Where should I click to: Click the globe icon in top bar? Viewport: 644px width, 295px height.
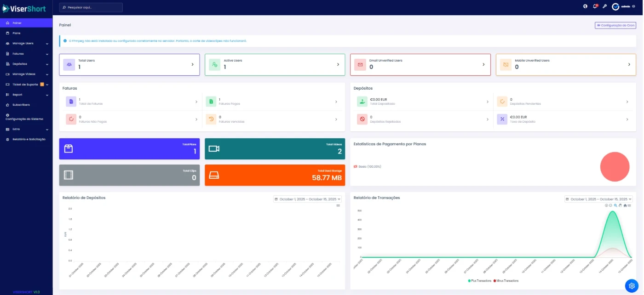pos(585,6)
